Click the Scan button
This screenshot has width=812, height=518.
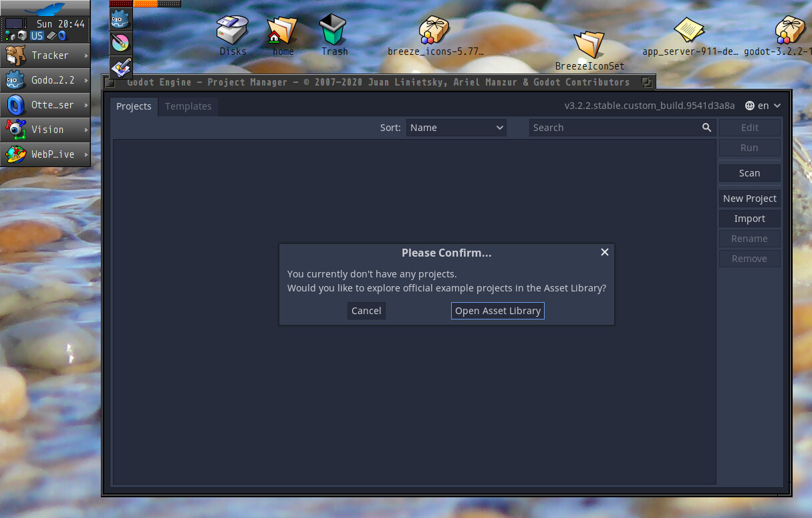click(x=750, y=173)
